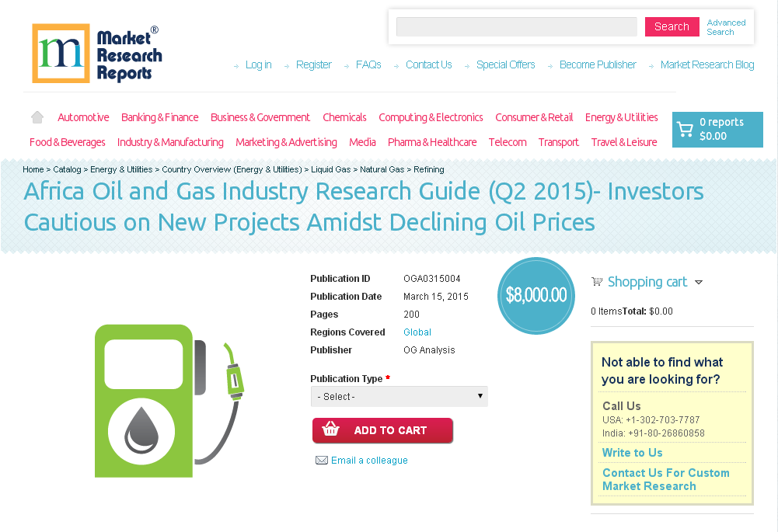Click the home icon in the category bar
Image resolution: width=778 pixels, height=532 pixels.
coord(37,116)
